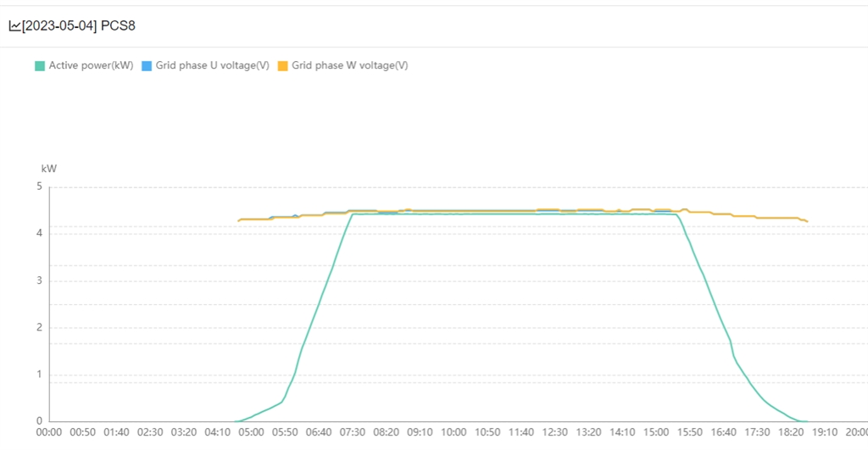Click the y-axis value 5 label

tap(39, 186)
